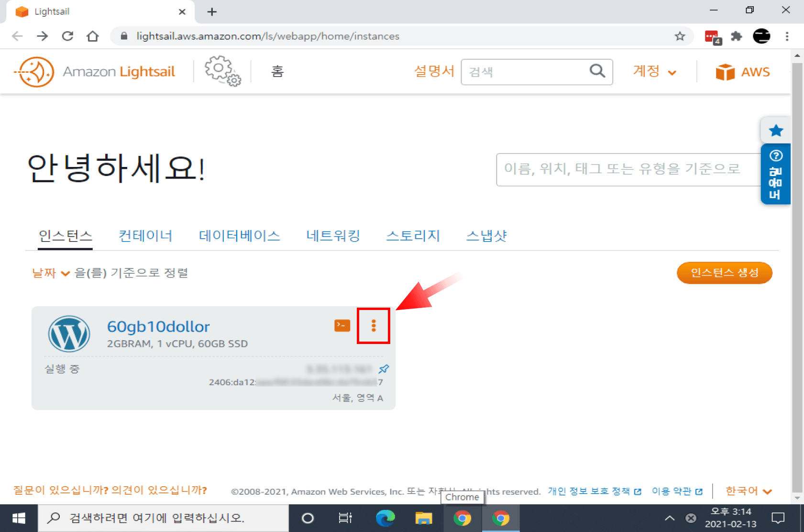804x532 pixels.
Task: Open the 한국어 language selector
Action: [x=749, y=491]
